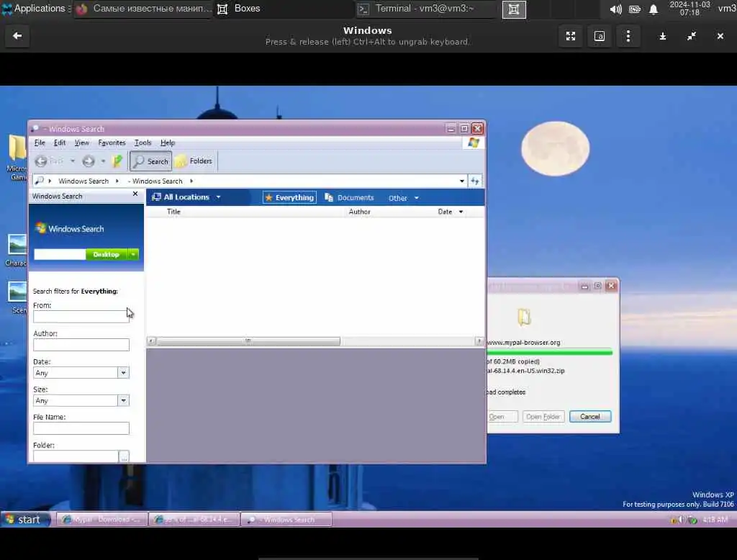
Task: Open the Tools menu
Action: coord(143,143)
